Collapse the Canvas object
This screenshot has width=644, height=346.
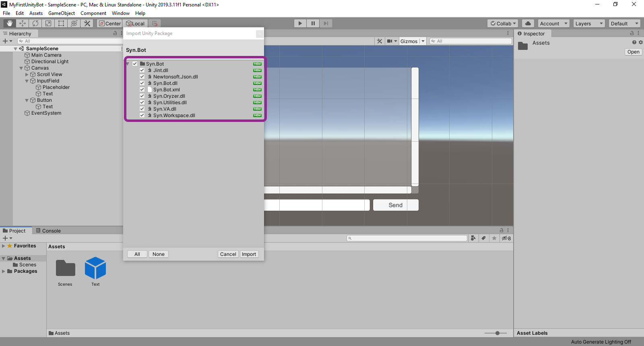click(x=21, y=68)
